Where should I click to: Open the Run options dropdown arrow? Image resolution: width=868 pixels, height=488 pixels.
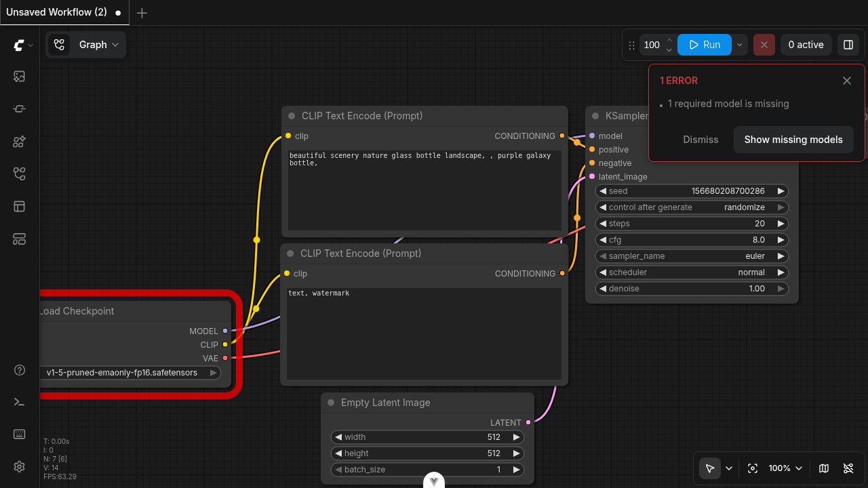[739, 45]
